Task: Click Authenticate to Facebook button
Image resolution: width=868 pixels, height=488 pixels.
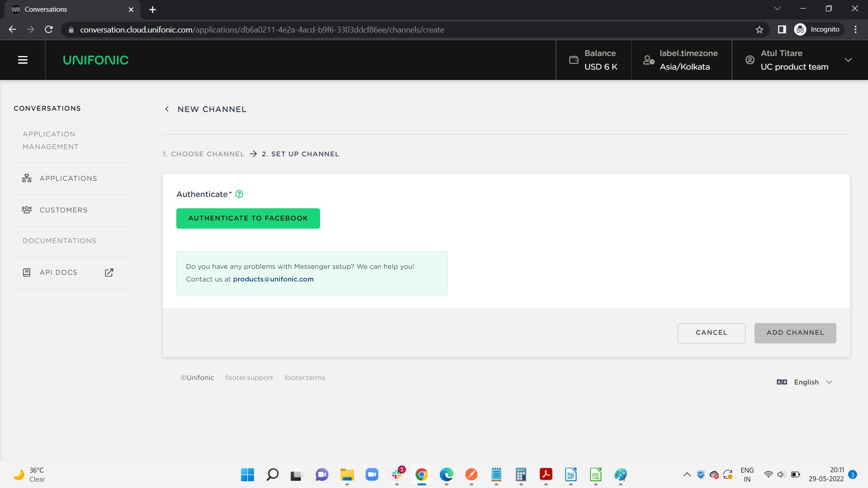Action: 248,218
